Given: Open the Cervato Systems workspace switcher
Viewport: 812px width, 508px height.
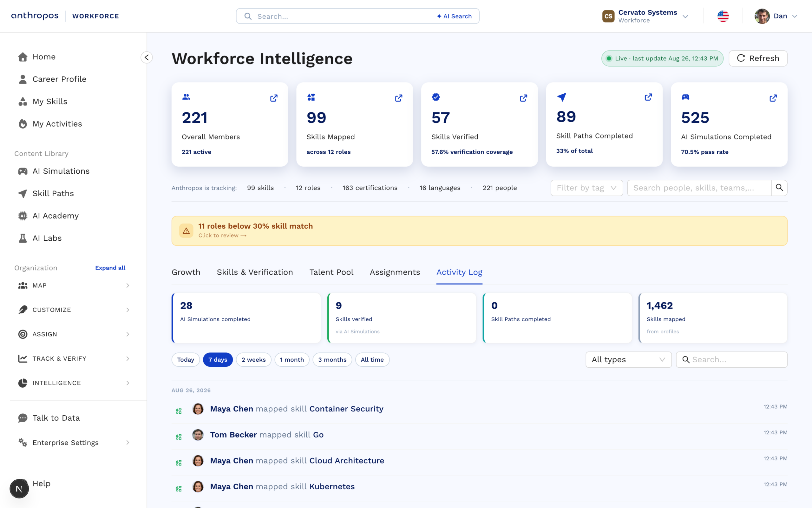Looking at the screenshot, I should pyautogui.click(x=645, y=16).
